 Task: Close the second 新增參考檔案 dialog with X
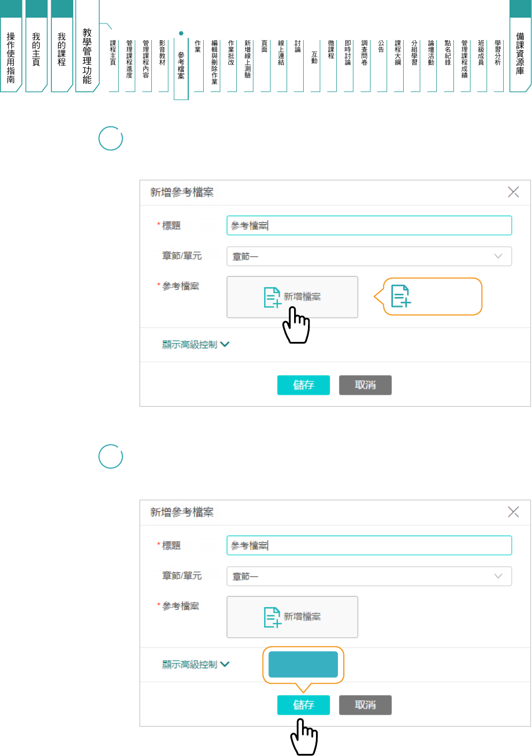pyautogui.click(x=513, y=512)
